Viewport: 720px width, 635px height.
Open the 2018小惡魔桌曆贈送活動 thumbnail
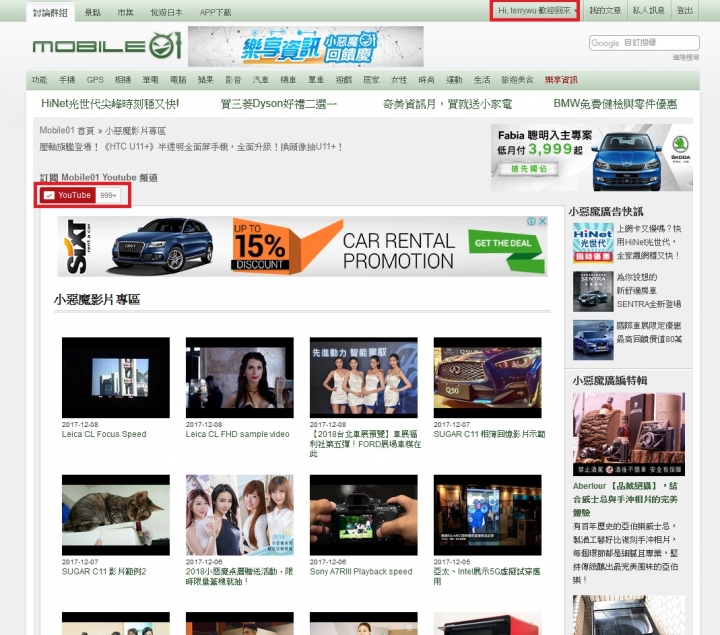tap(240, 515)
